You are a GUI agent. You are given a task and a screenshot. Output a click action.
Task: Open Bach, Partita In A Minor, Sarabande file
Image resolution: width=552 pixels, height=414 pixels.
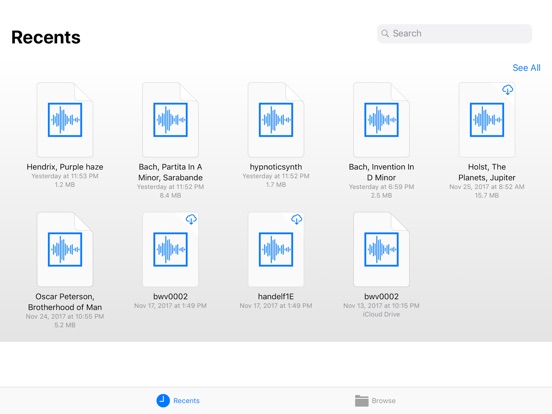pyautogui.click(x=170, y=120)
